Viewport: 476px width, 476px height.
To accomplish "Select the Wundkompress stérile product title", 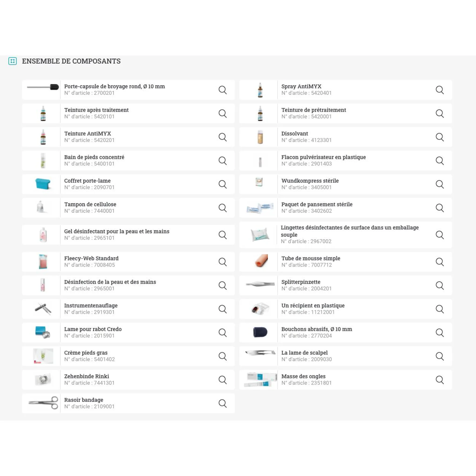I will tap(310, 181).
